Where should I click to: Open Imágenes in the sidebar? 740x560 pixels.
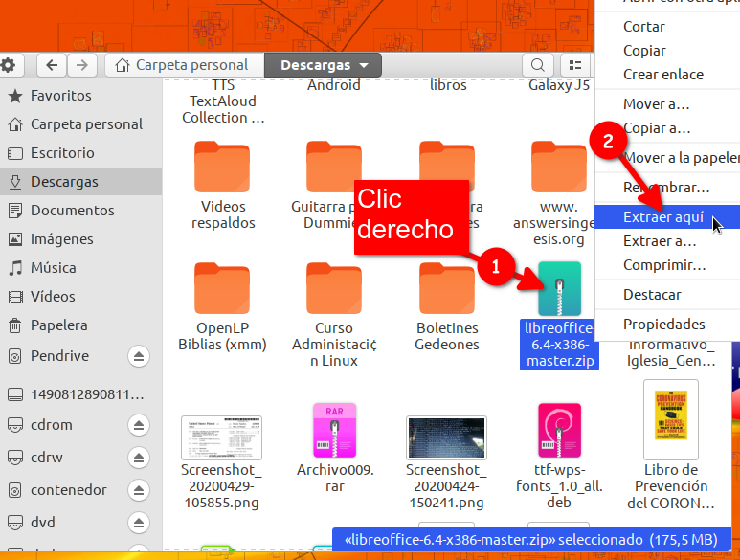80,239
